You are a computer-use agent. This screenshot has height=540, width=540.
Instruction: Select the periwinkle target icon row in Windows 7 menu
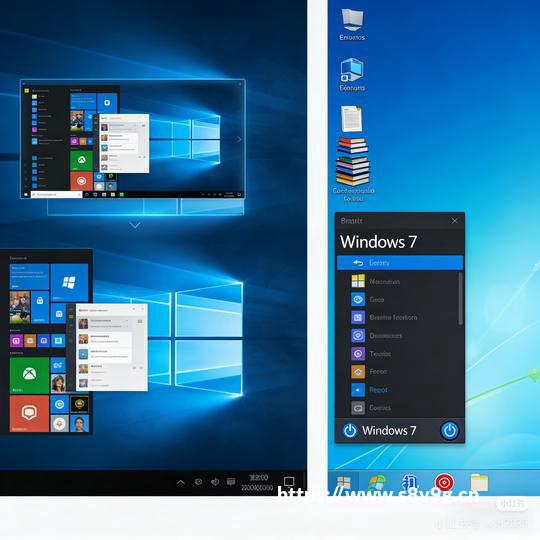pos(399,335)
